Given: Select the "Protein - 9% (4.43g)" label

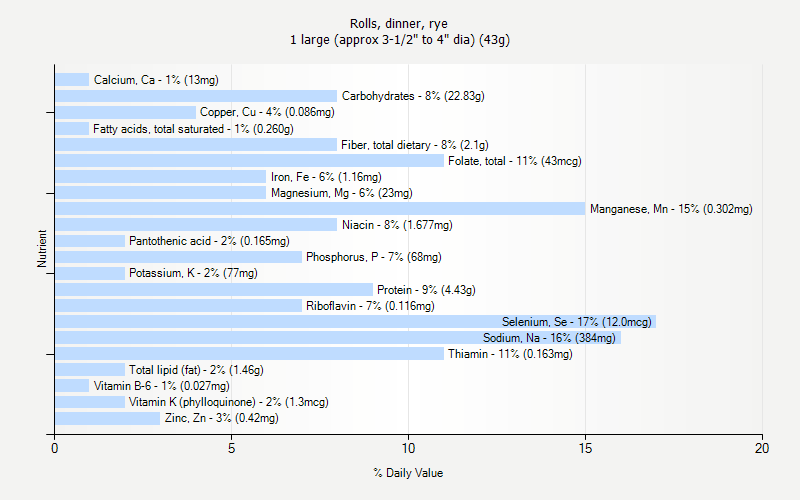Looking at the screenshot, I should (426, 290).
